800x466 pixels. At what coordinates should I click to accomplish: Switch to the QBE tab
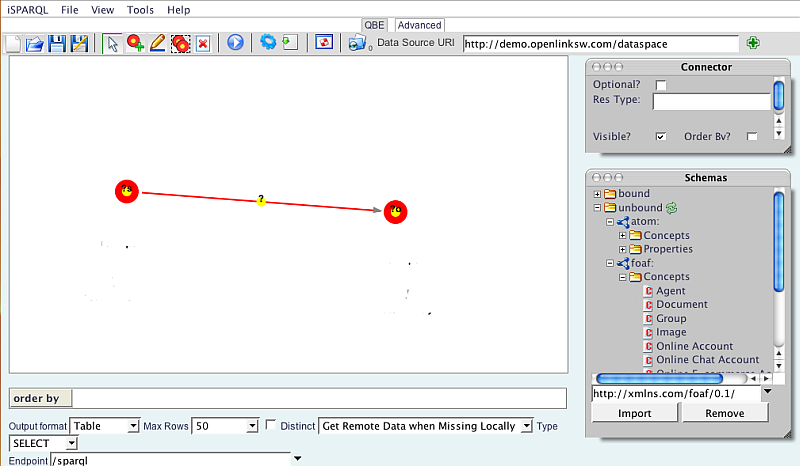click(374, 25)
